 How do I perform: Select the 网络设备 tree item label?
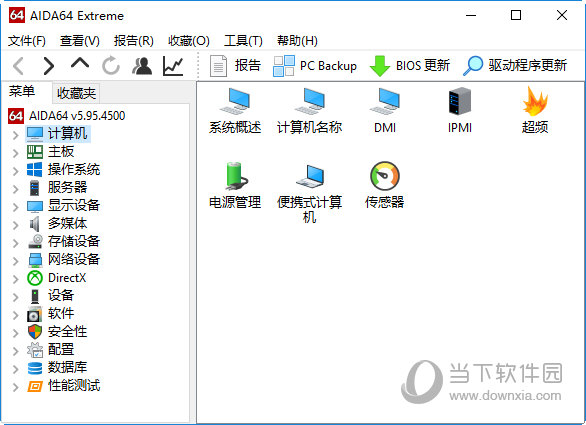74,259
